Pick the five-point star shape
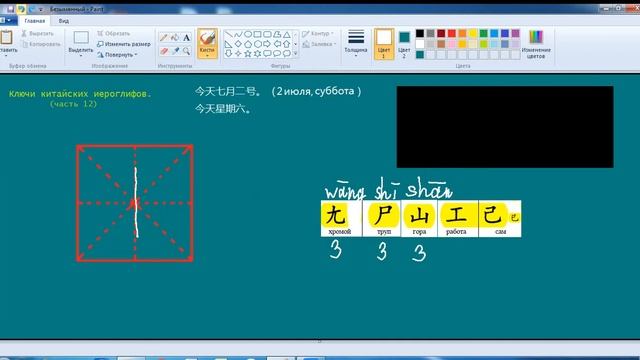Screen dimensions: 640x360 [x=248, y=53]
